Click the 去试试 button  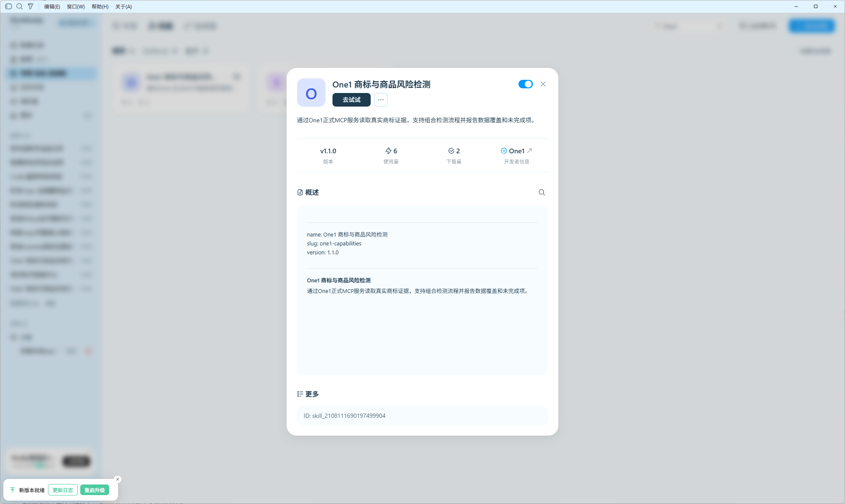[352, 100]
